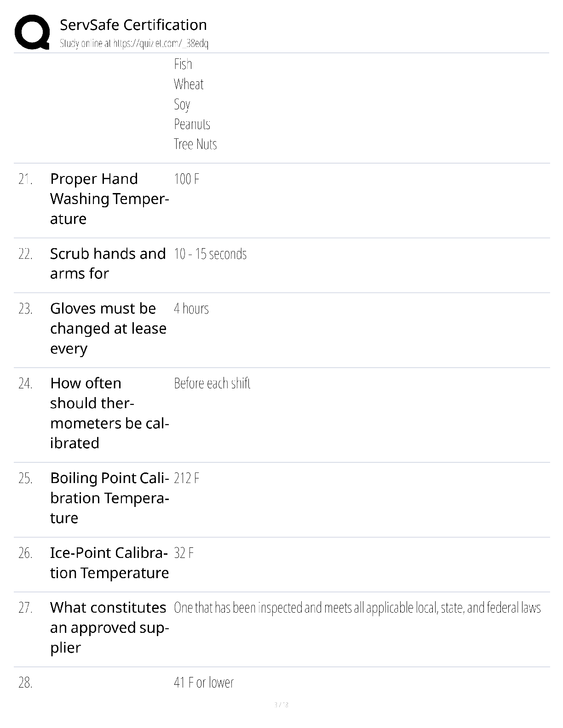Click the Tree Nuts list entry
Viewport: 563px width, 728px height.
pos(195,144)
